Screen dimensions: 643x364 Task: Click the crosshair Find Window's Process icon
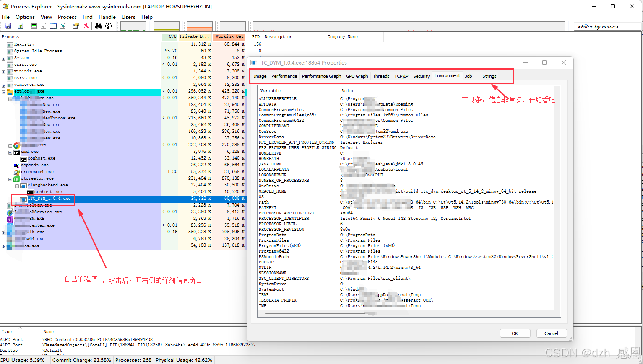pyautogui.click(x=109, y=26)
